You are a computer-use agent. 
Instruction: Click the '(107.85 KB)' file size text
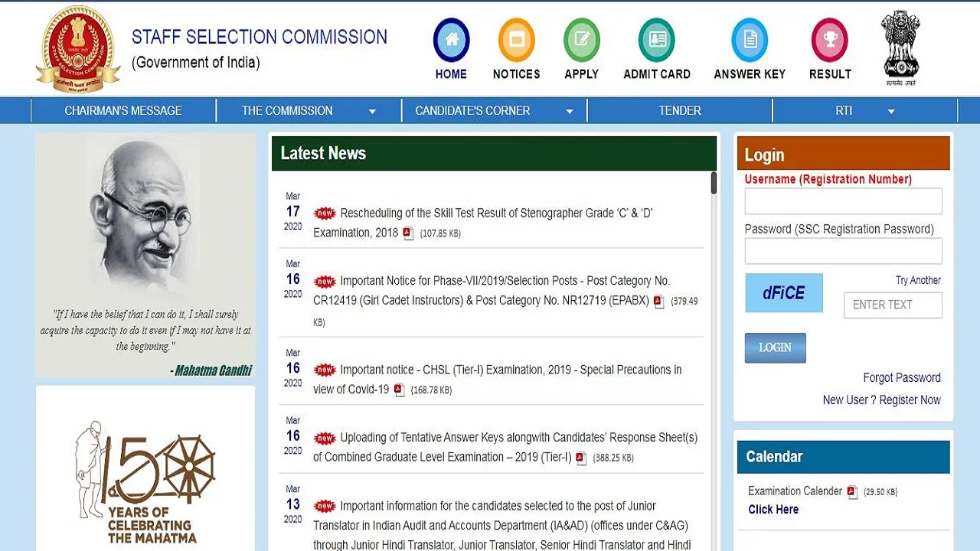(x=440, y=233)
